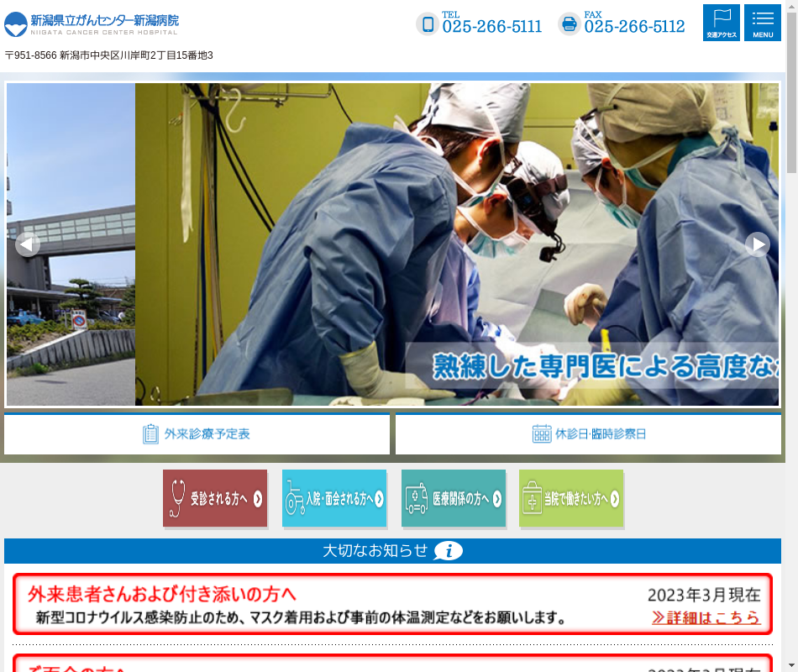Open the 外来診療予定表 button

coord(197,433)
